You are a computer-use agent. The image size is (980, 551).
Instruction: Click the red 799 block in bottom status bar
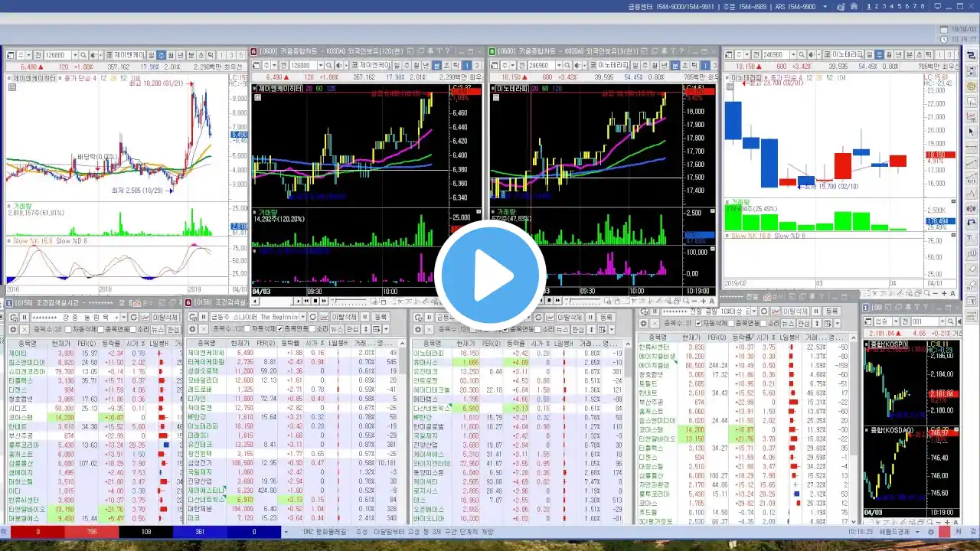(x=92, y=531)
